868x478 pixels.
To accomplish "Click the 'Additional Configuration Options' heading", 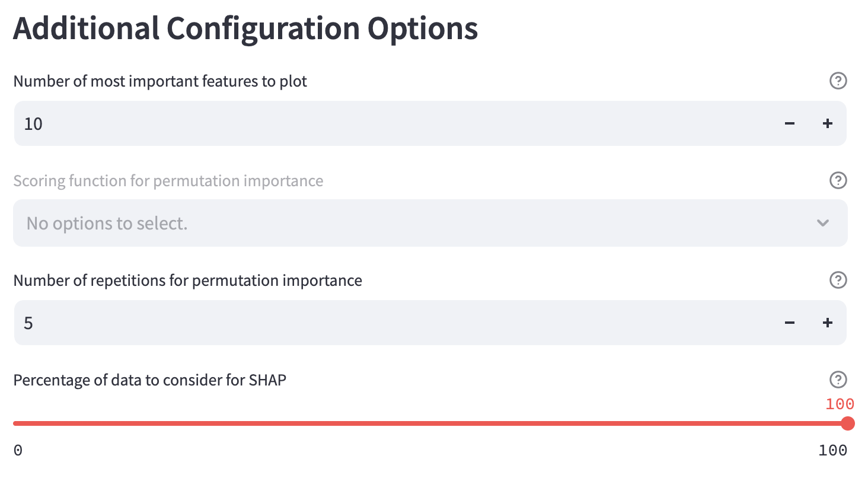I will [245, 27].
